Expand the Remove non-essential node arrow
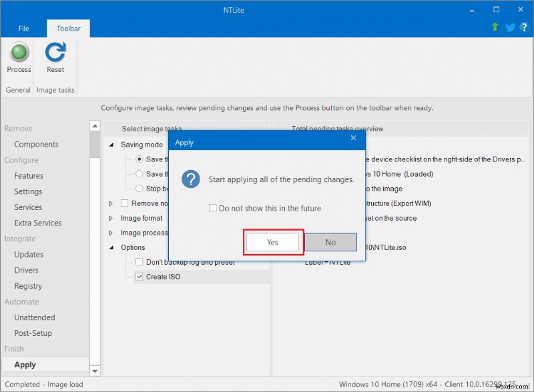534x392 pixels. point(111,203)
